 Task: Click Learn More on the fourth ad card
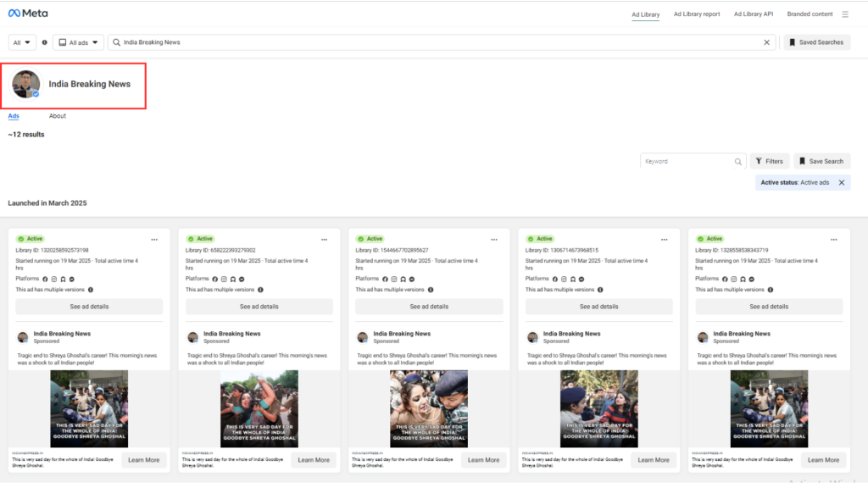654,460
